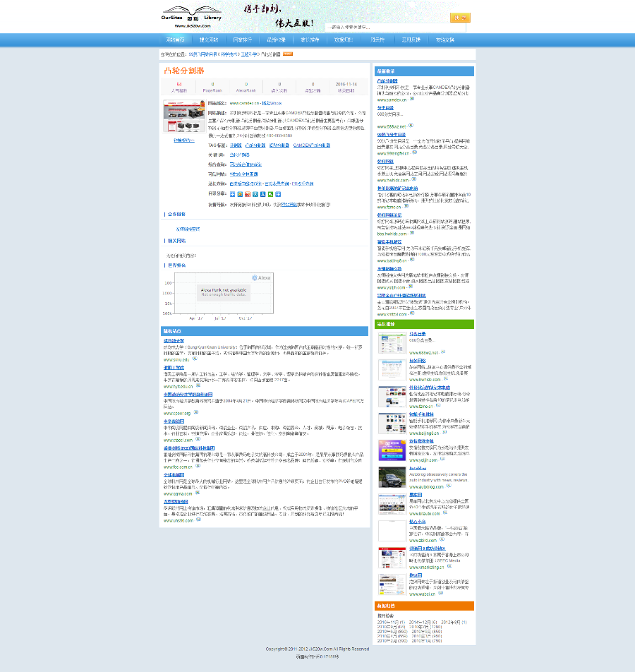Open the Whois lookup link beside the domain
The image size is (635, 672).
click(272, 103)
